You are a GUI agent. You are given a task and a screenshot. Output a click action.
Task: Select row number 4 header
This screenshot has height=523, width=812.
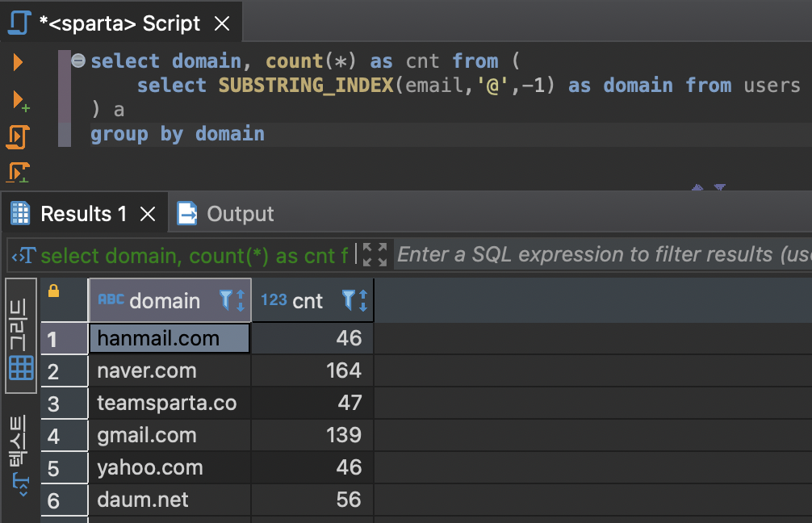coord(65,436)
